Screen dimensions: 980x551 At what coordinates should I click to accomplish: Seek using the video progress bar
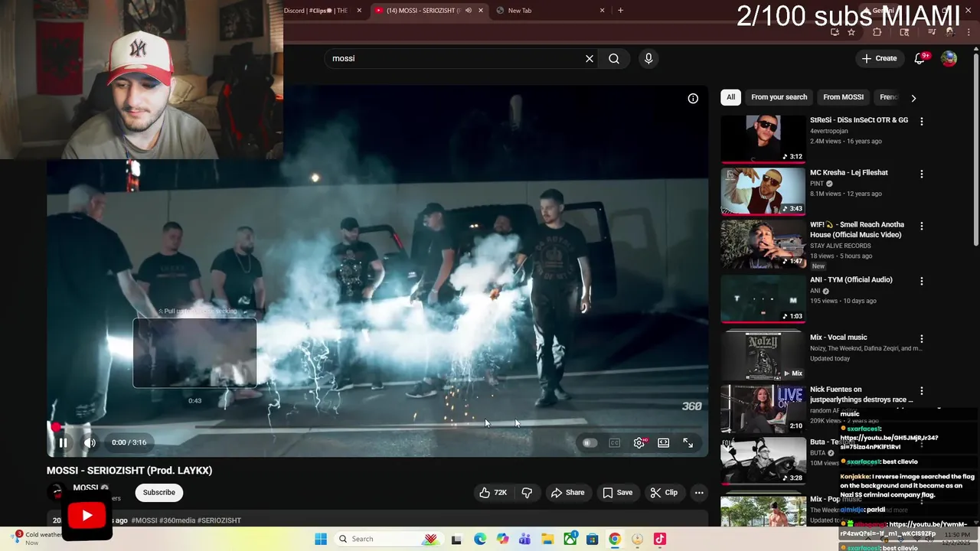[x=378, y=427]
